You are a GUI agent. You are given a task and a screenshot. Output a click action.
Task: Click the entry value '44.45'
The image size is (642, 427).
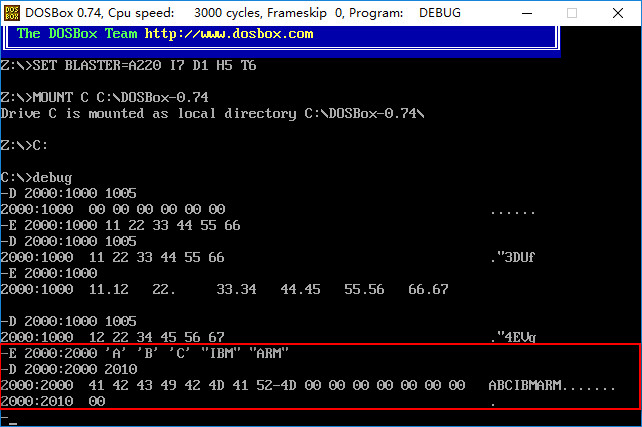pos(301,289)
